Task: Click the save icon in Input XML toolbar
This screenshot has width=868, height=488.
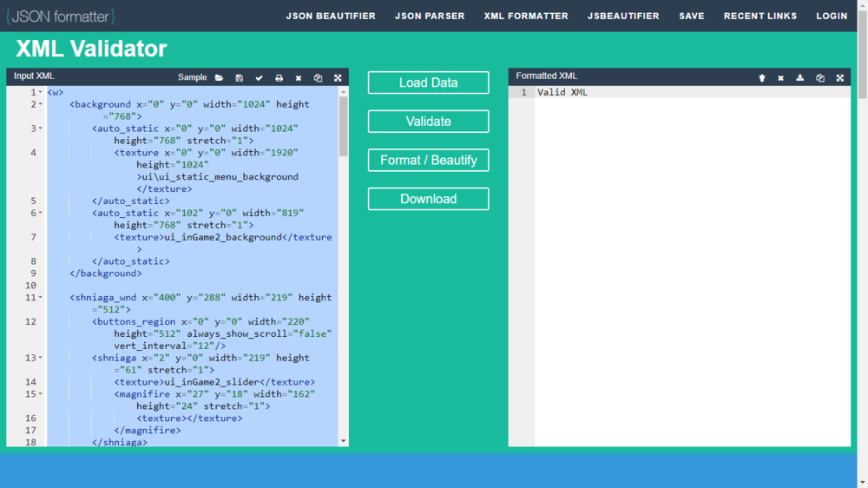Action: 240,77
